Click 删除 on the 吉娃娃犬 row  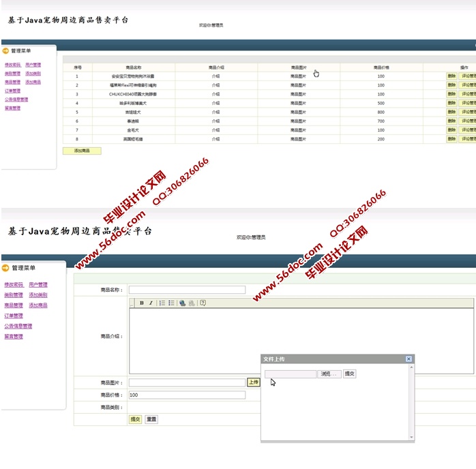[451, 112]
